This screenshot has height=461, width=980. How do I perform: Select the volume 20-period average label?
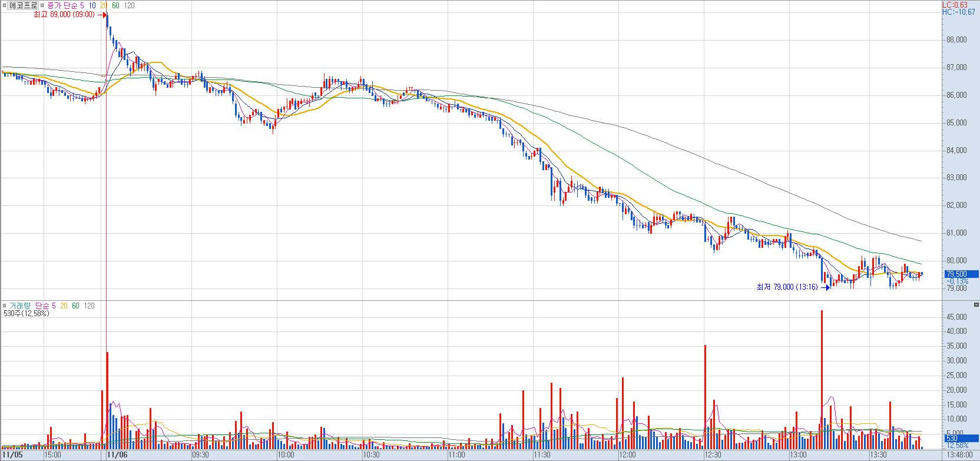[x=63, y=306]
